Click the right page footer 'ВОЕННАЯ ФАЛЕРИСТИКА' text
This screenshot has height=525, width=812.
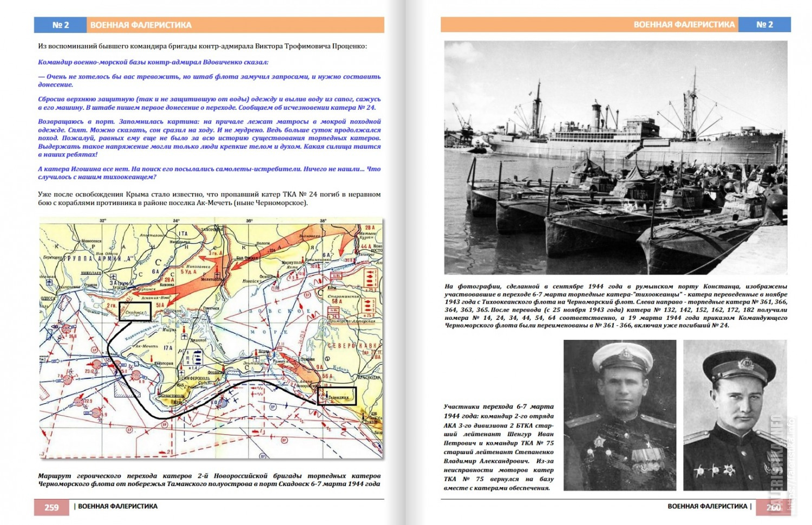pyautogui.click(x=707, y=506)
